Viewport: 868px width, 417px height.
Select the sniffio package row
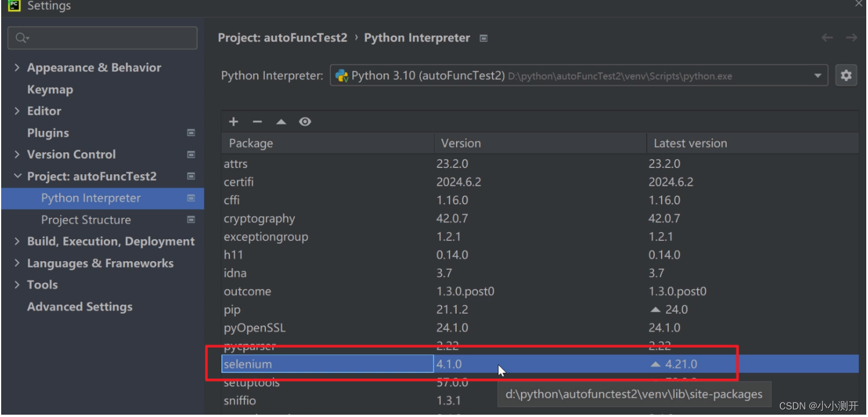[x=540, y=401]
